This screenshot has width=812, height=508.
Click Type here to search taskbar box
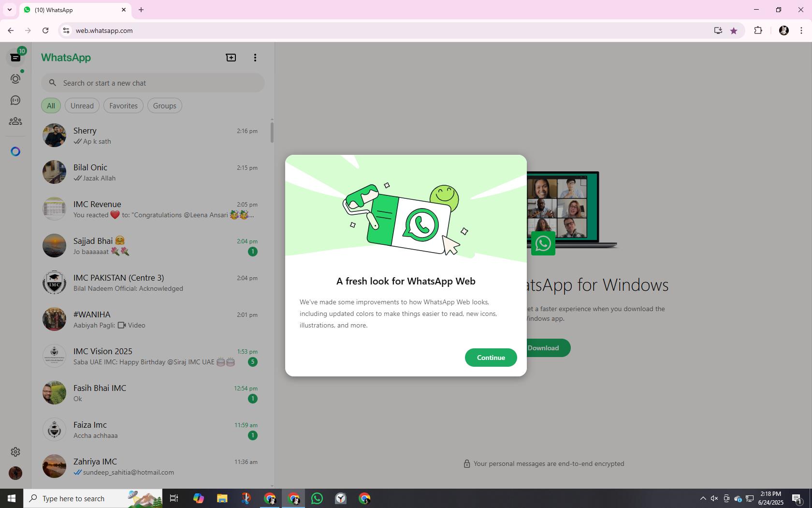tap(93, 498)
